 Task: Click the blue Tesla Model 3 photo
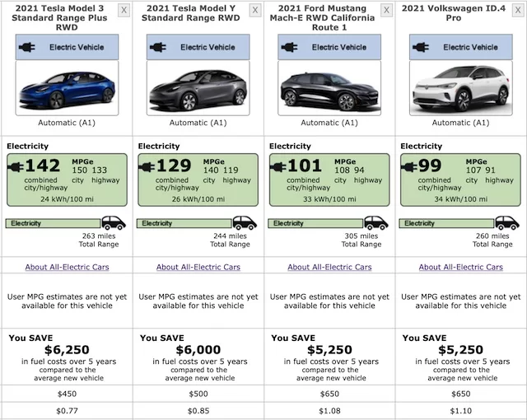click(x=66, y=89)
